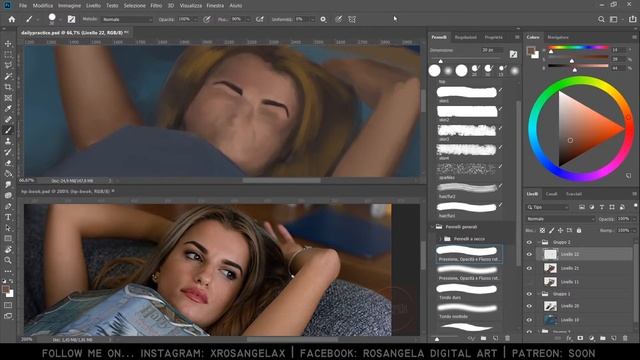Click the share icon at top right
This screenshot has width=640, height=360.
632,19
